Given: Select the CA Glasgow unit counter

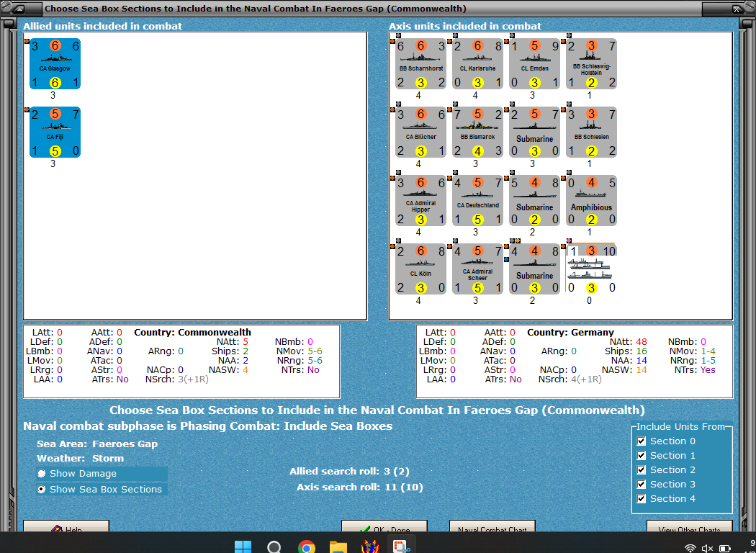Looking at the screenshot, I should coord(55,64).
